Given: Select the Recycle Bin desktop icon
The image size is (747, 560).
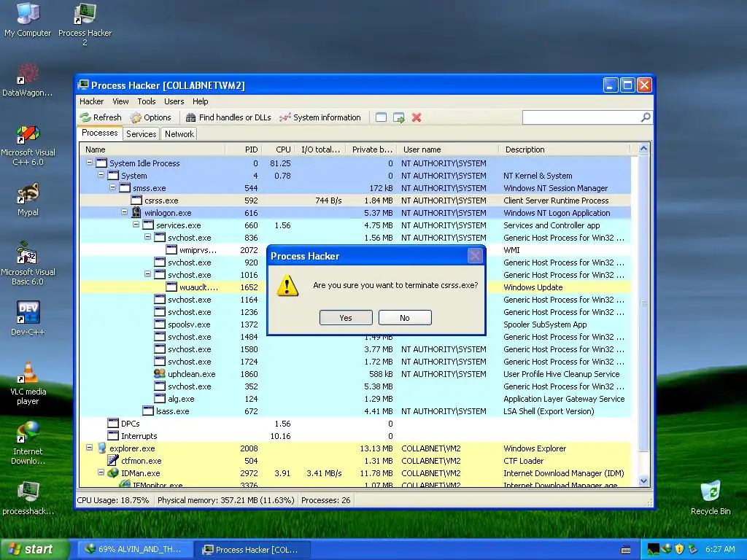Looking at the screenshot, I should [x=711, y=498].
